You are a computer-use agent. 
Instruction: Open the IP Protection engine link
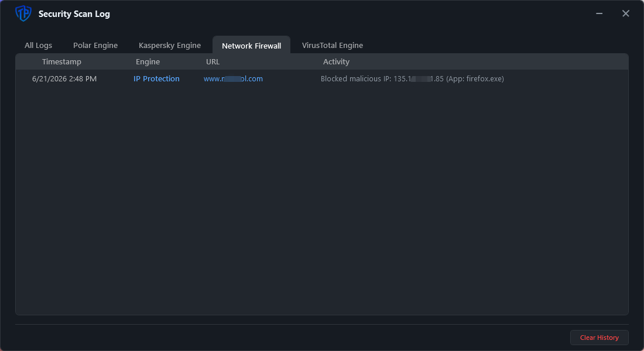pos(156,78)
